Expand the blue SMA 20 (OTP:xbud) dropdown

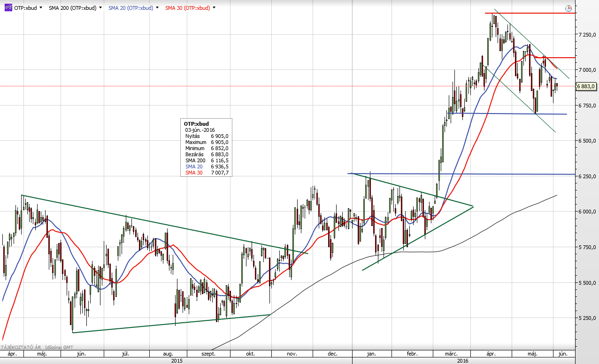point(157,8)
